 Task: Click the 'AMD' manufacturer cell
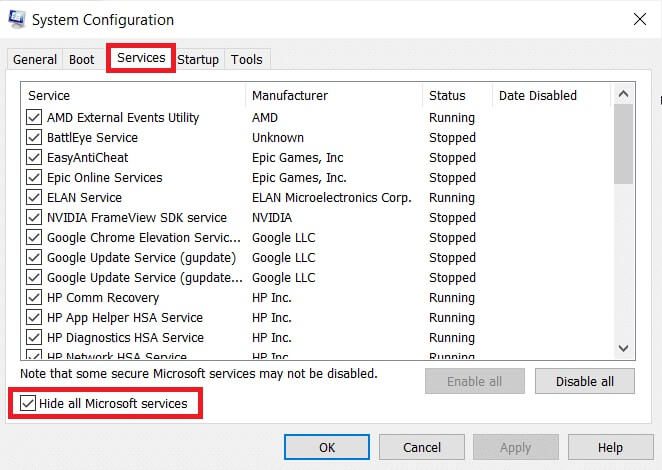click(x=265, y=117)
